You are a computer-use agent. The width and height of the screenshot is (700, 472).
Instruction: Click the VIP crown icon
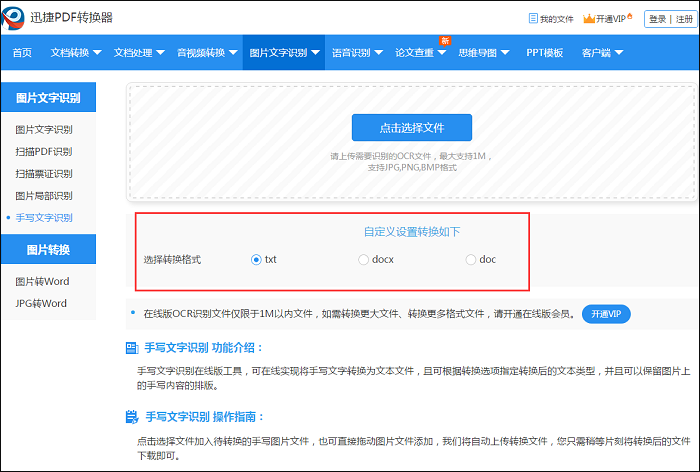click(589, 18)
